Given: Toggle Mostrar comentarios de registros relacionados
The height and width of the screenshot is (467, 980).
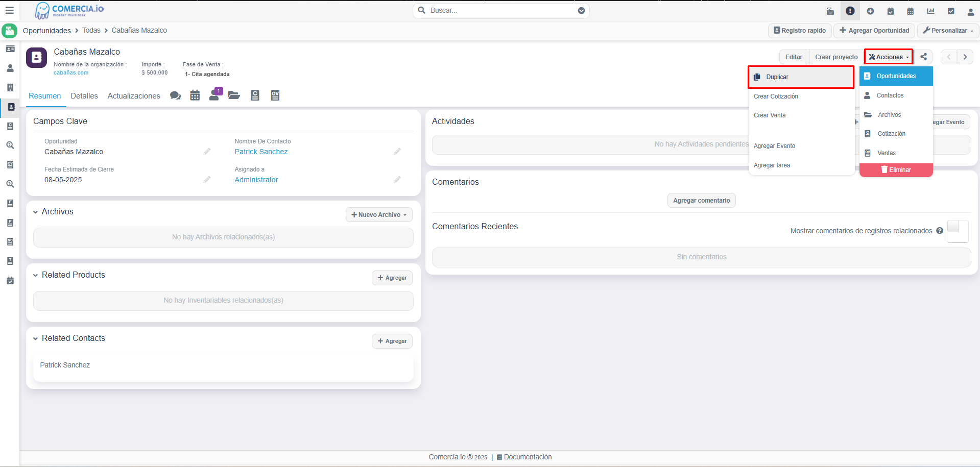Looking at the screenshot, I should tap(957, 231).
